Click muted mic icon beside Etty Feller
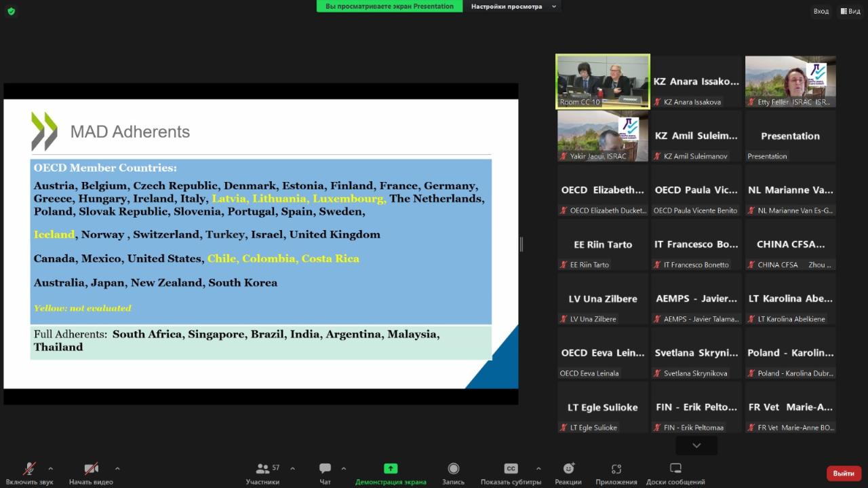The image size is (868, 488). [752, 102]
